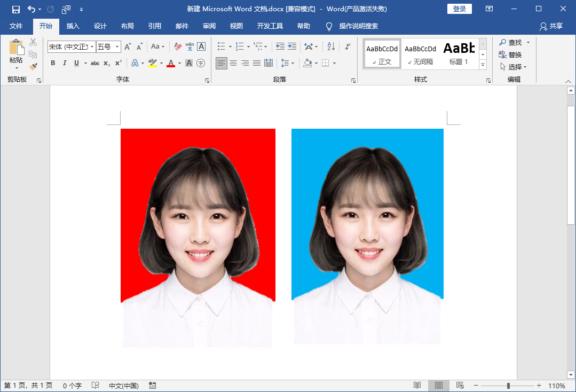Toggle bold formatting
Screen dimensions: 576x392
53,63
